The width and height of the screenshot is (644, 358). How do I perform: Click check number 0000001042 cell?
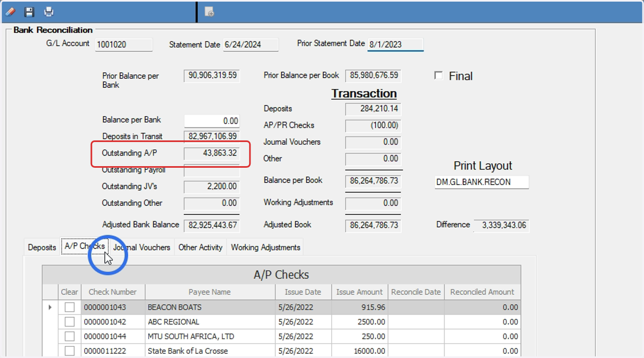[x=113, y=322]
